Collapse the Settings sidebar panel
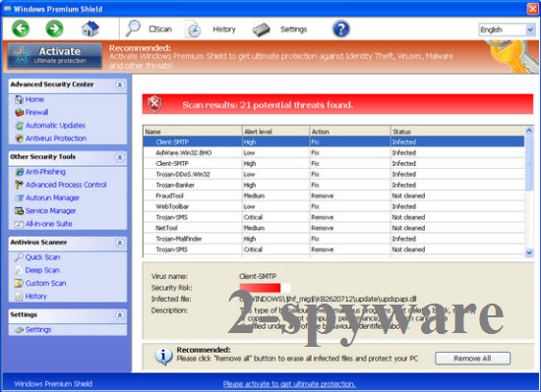 [120, 315]
